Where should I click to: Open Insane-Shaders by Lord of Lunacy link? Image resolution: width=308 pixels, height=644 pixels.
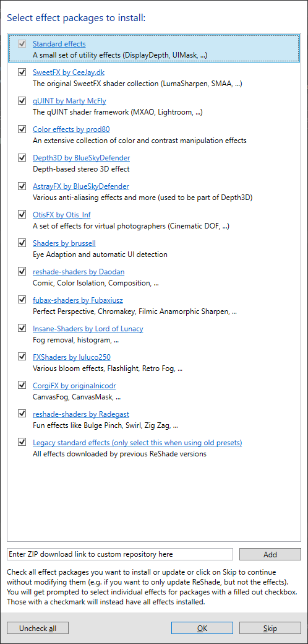point(88,329)
